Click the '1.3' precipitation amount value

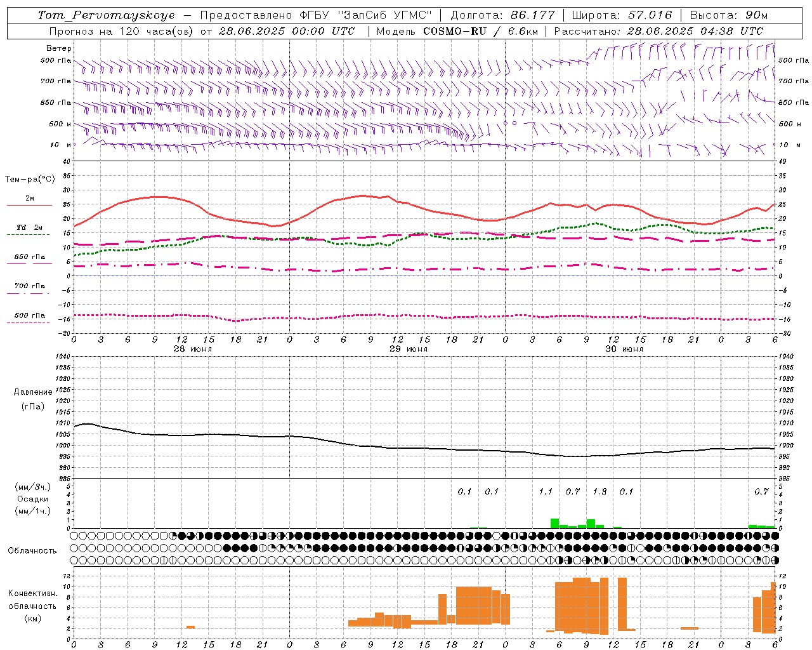599,491
